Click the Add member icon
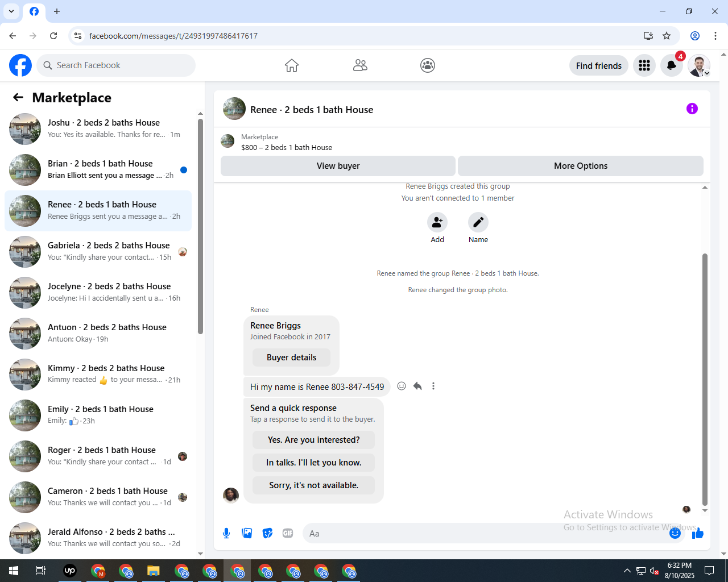 click(437, 222)
